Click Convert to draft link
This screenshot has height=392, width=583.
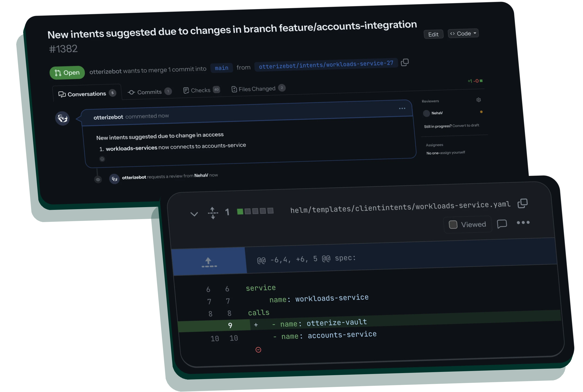click(x=466, y=126)
